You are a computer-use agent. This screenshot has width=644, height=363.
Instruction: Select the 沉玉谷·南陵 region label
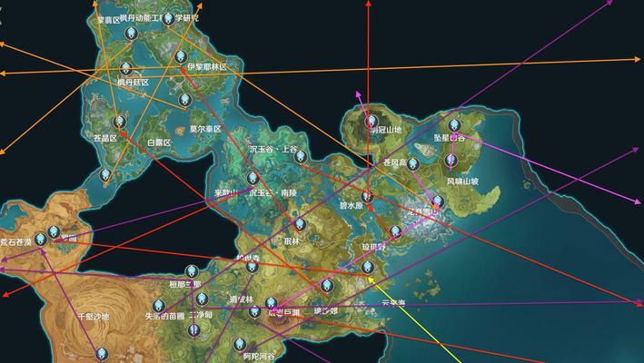[273, 192]
